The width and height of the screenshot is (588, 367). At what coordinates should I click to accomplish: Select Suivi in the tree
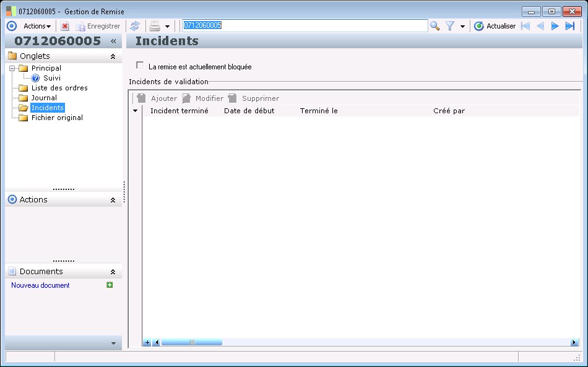pos(52,78)
